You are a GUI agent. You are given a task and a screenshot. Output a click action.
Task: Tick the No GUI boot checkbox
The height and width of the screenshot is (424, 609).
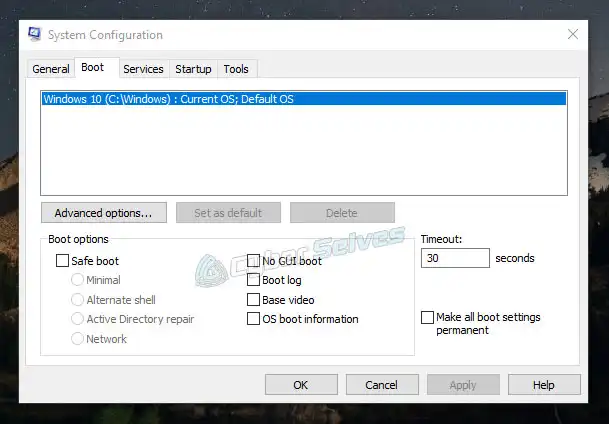253,261
